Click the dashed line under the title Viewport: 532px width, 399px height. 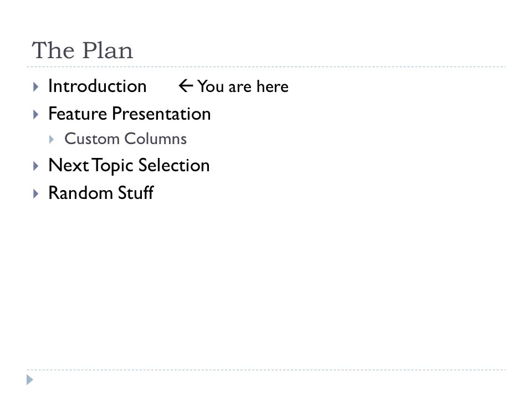tap(266, 67)
